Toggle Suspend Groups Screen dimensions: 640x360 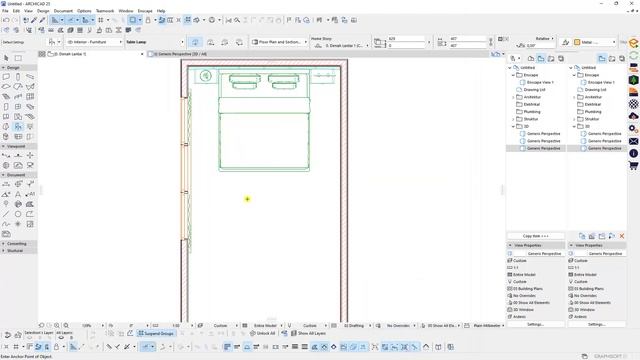(x=156, y=333)
